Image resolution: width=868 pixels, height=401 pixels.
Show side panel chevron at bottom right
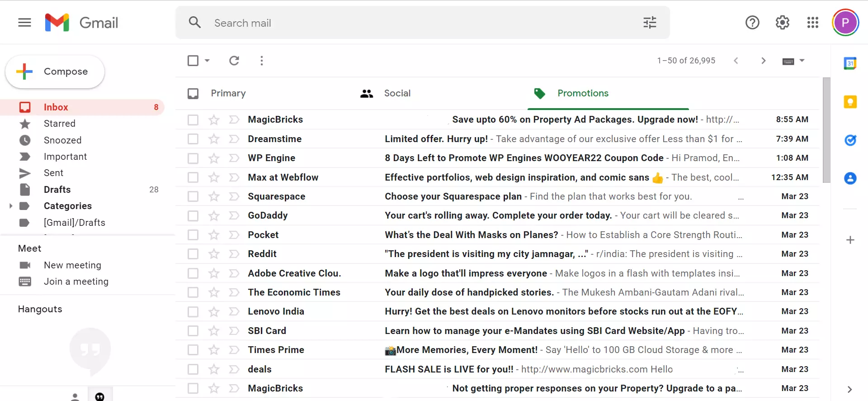tap(850, 389)
